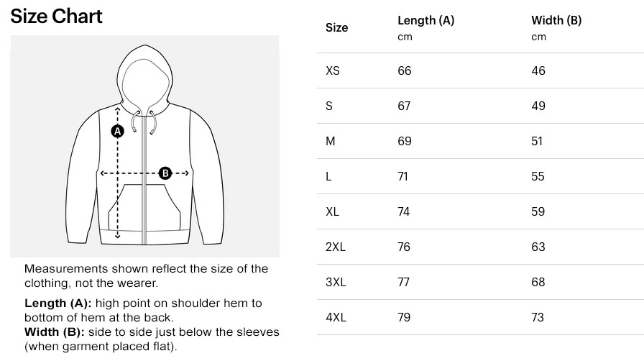Select the Size column header
Screen dimensions: 644x361
(337, 27)
